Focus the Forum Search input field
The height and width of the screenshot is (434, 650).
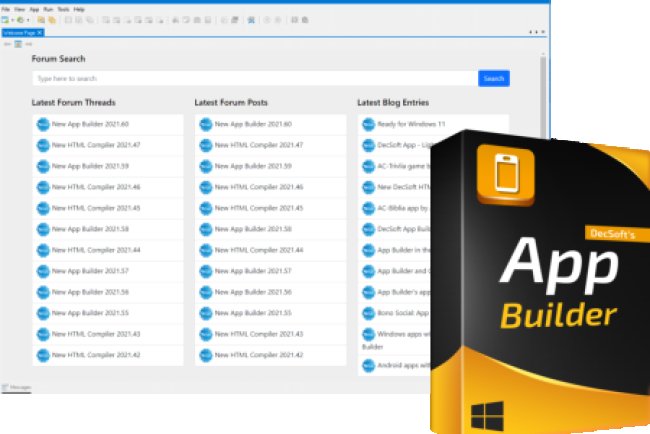click(255, 78)
